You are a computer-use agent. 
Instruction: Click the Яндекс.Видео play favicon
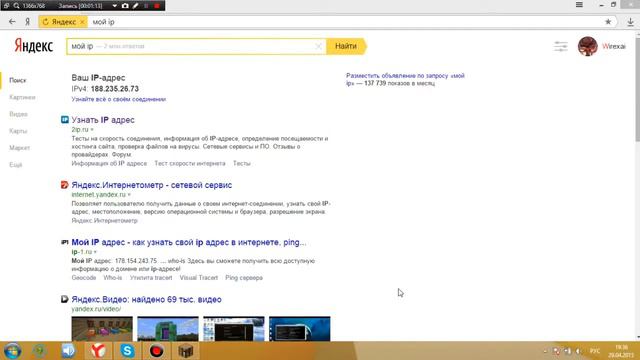pyautogui.click(x=64, y=299)
